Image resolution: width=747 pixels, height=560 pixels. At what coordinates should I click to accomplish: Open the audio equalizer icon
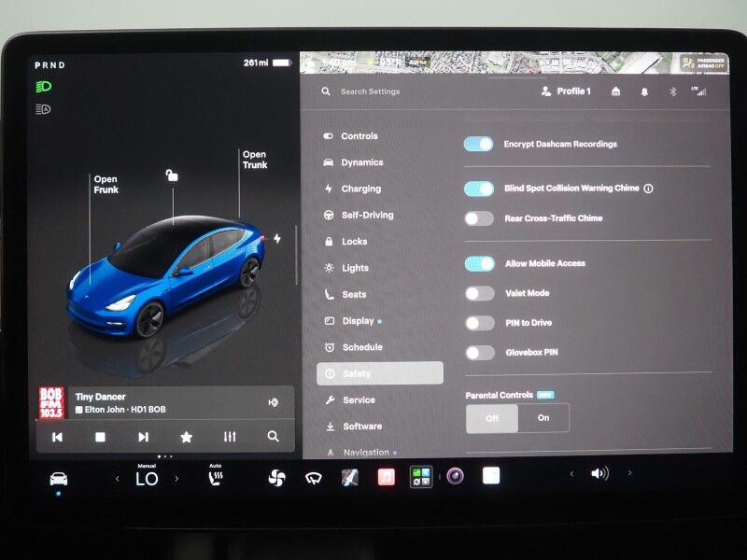click(230, 436)
